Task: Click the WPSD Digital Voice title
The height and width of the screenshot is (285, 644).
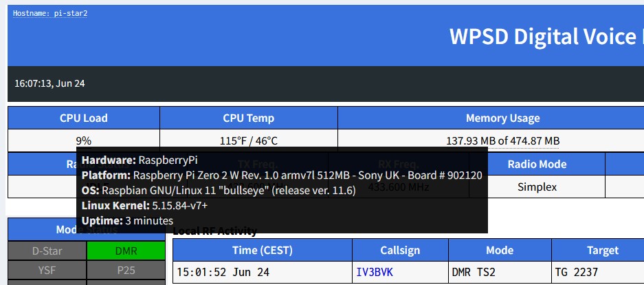Action: (546, 36)
